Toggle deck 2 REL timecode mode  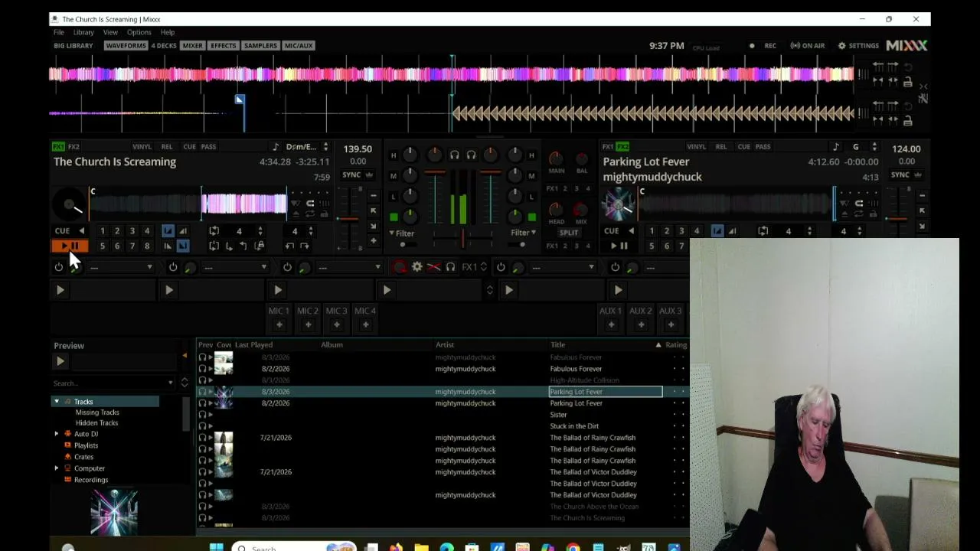721,147
